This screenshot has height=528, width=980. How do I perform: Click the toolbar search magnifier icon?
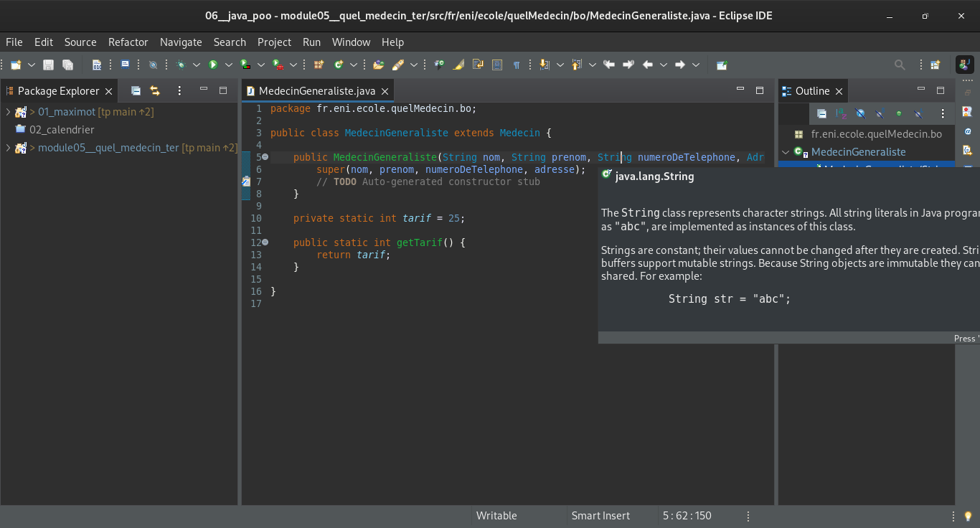[900, 65]
